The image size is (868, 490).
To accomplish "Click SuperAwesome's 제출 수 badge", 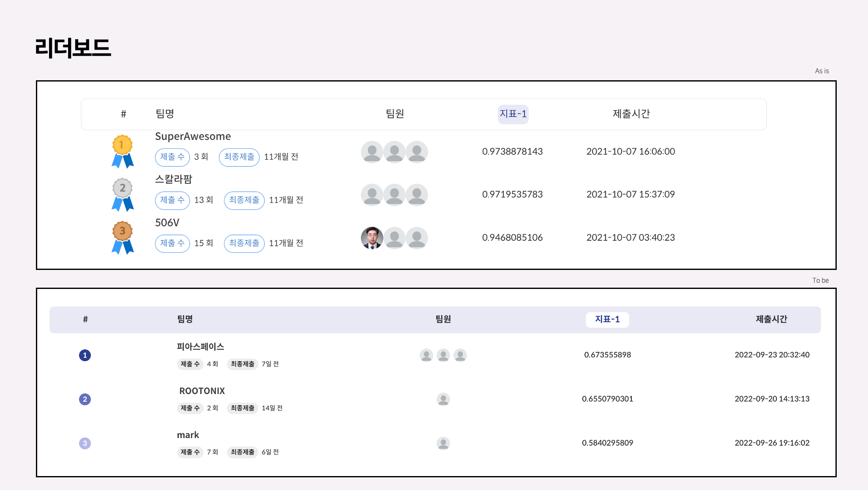I will click(x=172, y=157).
